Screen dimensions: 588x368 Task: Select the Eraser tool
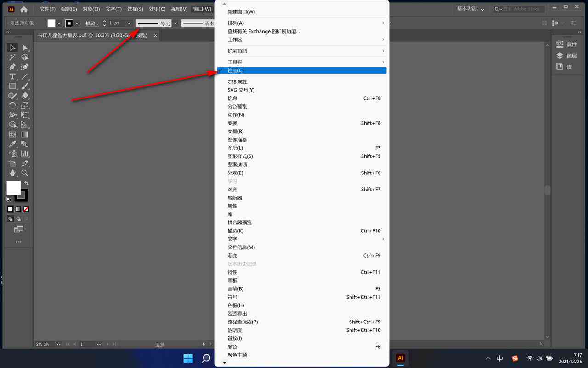(25, 96)
